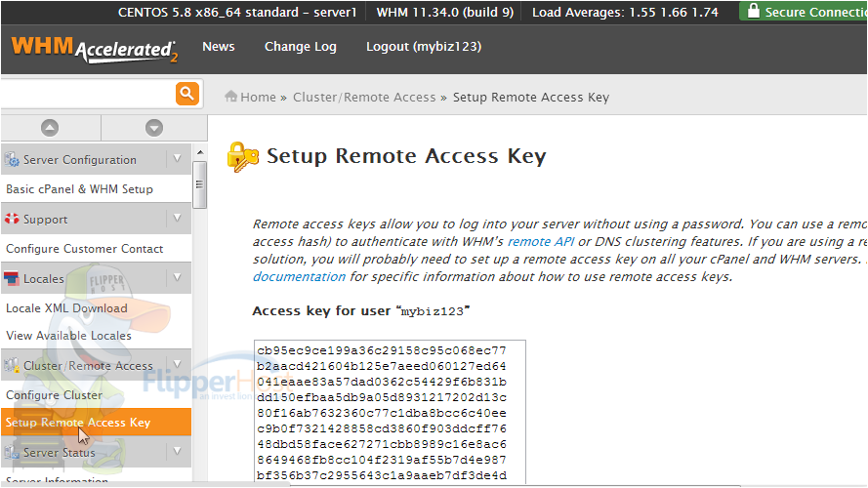Click inside the access key text box
868x488 pixels.
(390, 412)
